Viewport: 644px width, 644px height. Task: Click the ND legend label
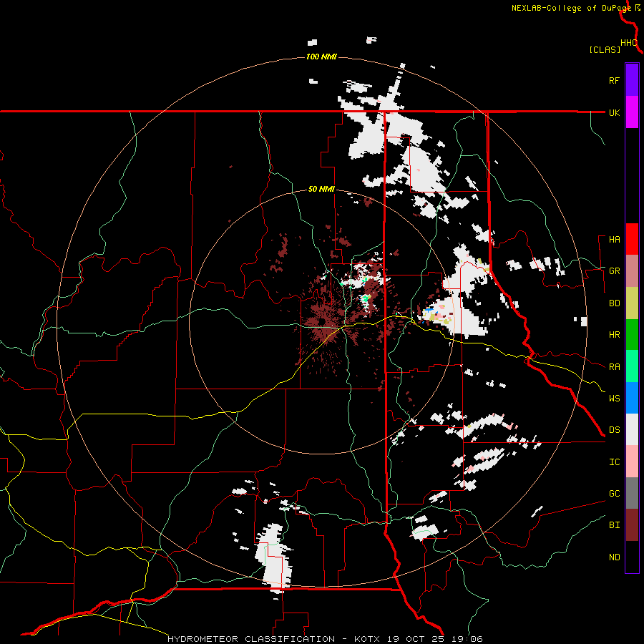[615, 557]
